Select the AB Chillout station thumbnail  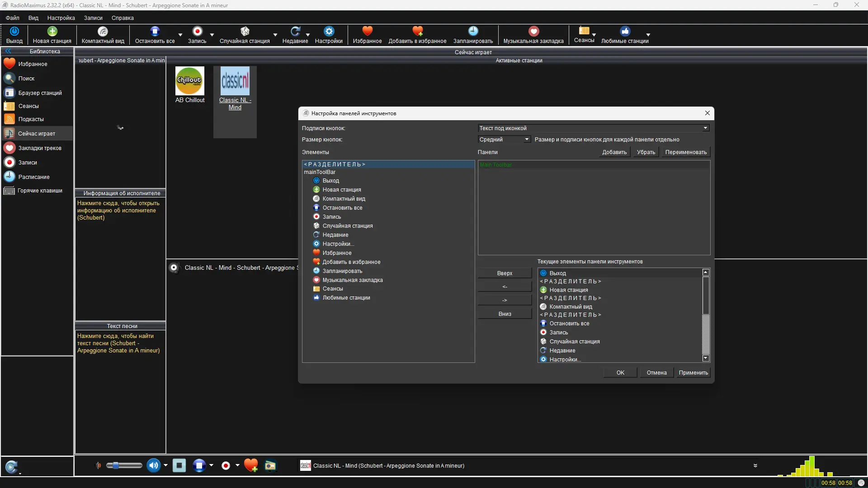[x=190, y=81]
